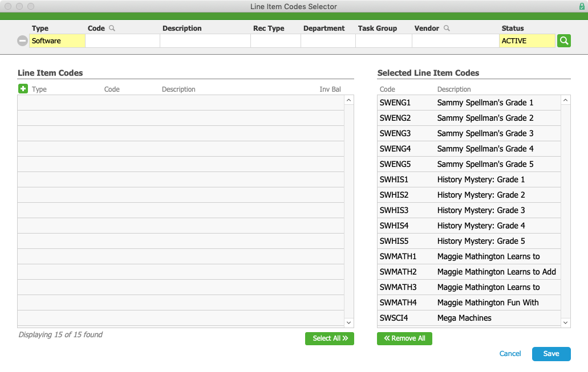The height and width of the screenshot is (372, 588).
Task: Select the SWMATH4 row
Action: [469, 302]
